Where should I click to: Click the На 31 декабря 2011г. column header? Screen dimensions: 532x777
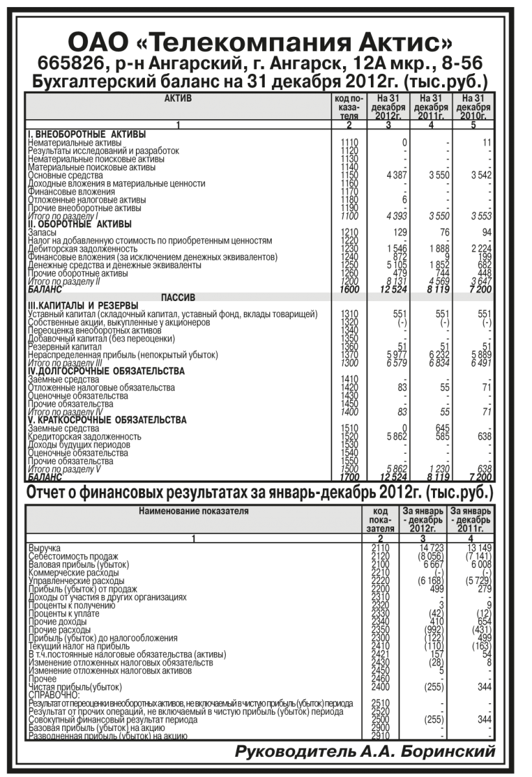pyautogui.click(x=432, y=106)
